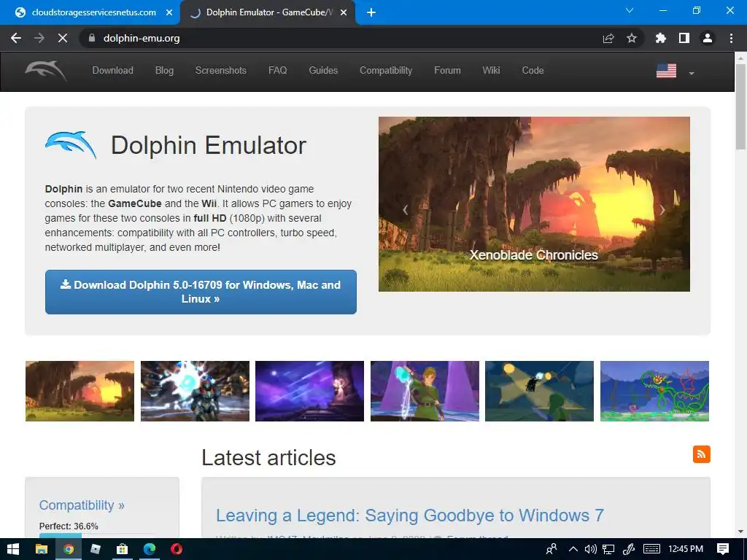Image resolution: width=747 pixels, height=560 pixels.
Task: Select the Zelda Link thumbnail
Action: click(425, 391)
